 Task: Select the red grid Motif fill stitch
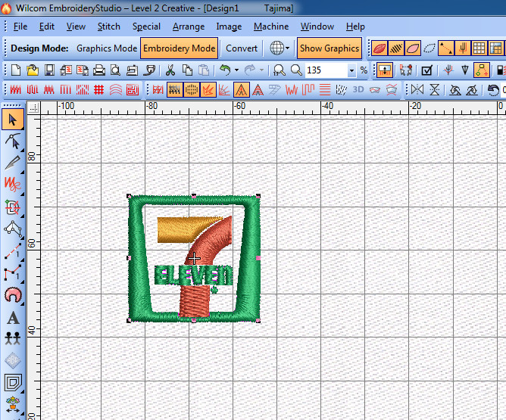pos(99,90)
